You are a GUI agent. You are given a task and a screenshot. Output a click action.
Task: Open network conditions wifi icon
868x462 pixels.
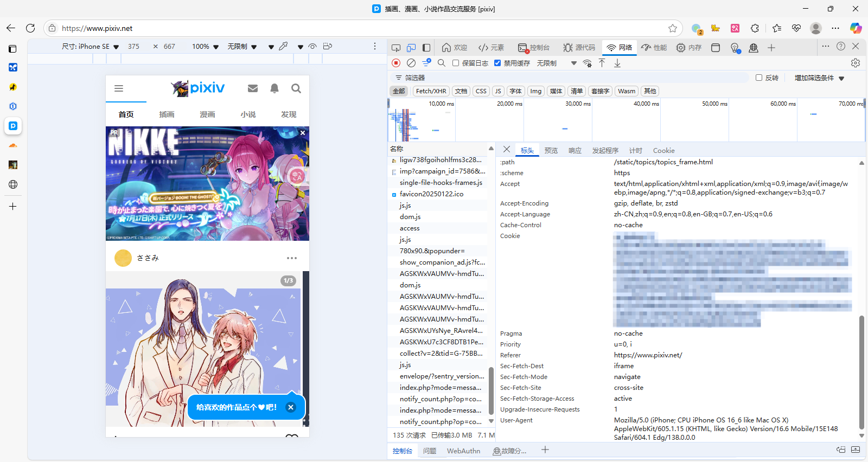click(x=587, y=63)
